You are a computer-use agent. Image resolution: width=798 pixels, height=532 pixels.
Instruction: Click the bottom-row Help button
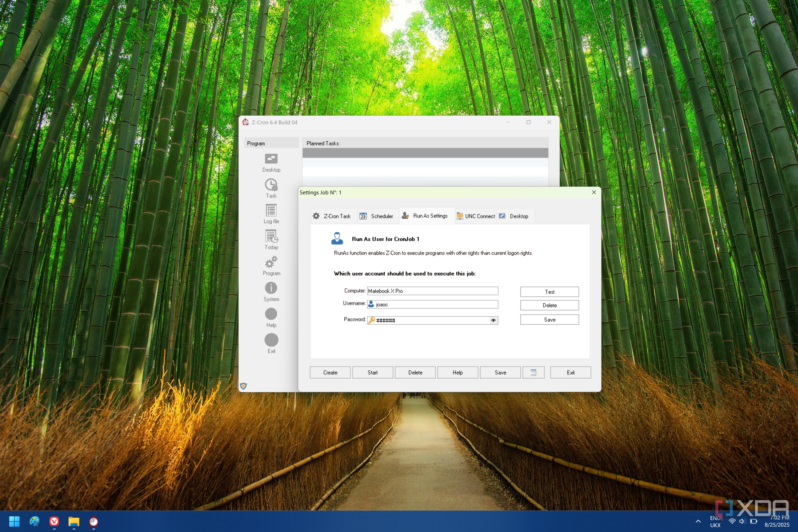click(x=458, y=373)
